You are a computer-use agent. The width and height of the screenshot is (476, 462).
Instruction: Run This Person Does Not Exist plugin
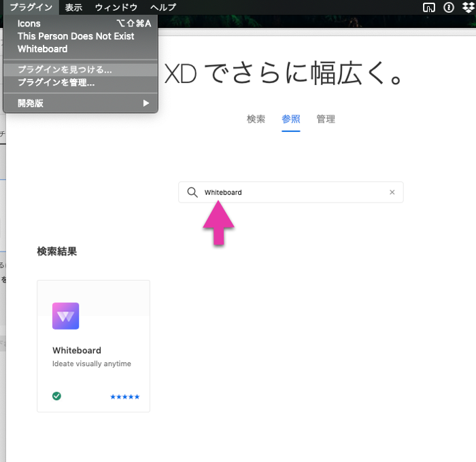point(80,36)
